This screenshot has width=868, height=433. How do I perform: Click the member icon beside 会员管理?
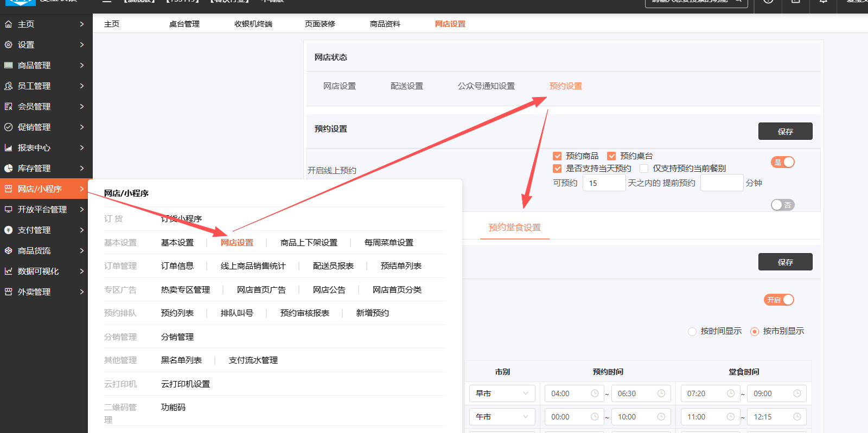[x=8, y=107]
